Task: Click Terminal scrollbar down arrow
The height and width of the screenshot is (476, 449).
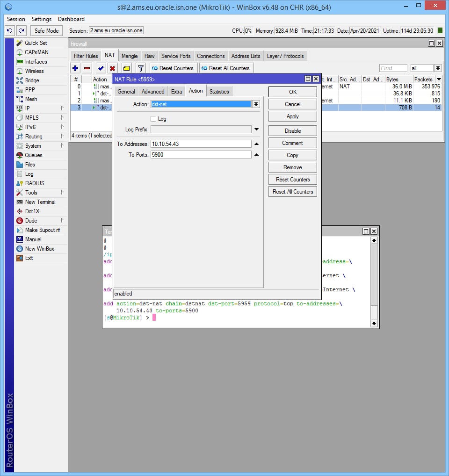Action: point(374,324)
